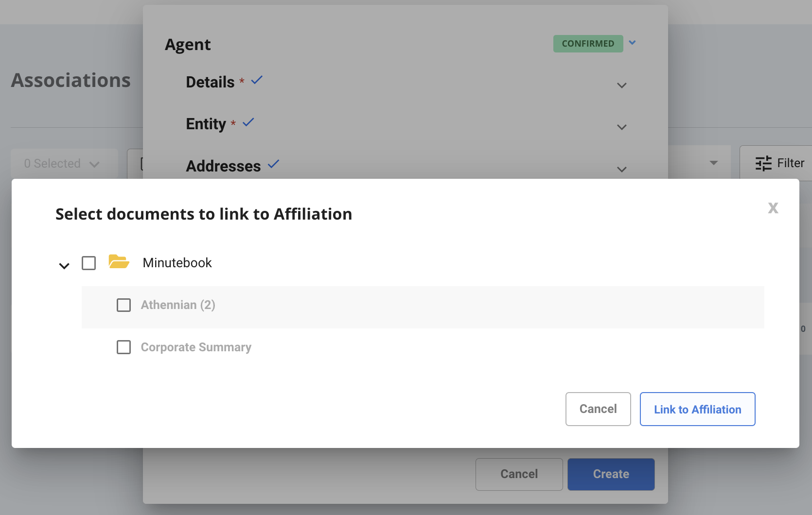
Task: Select the Corporate Summary checkbox
Action: coord(124,347)
